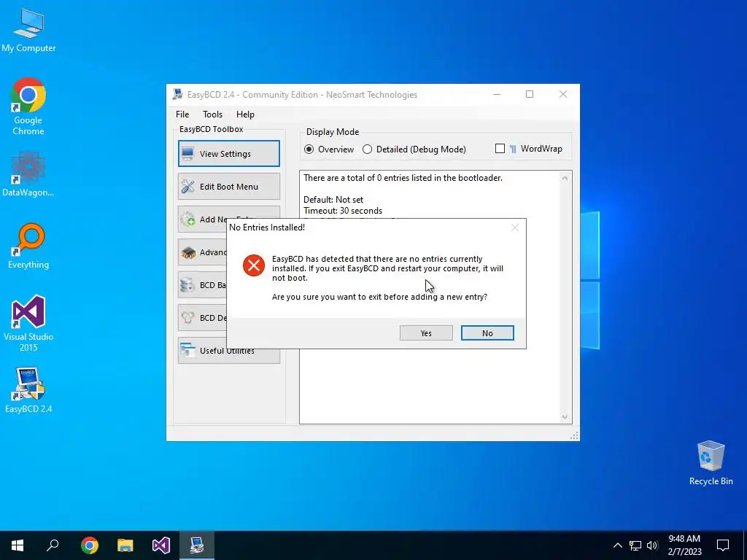Open the notification center icon
Image resolution: width=747 pixels, height=560 pixels.
723,545
